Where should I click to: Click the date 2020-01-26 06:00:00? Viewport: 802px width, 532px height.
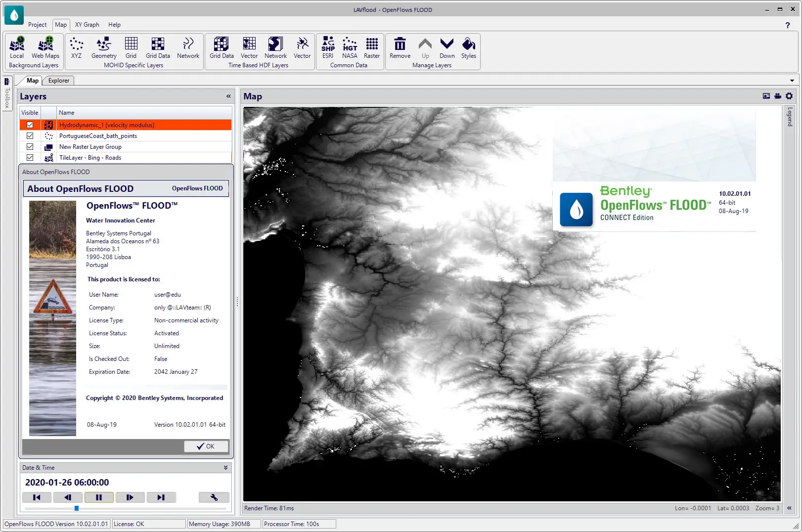(67, 483)
